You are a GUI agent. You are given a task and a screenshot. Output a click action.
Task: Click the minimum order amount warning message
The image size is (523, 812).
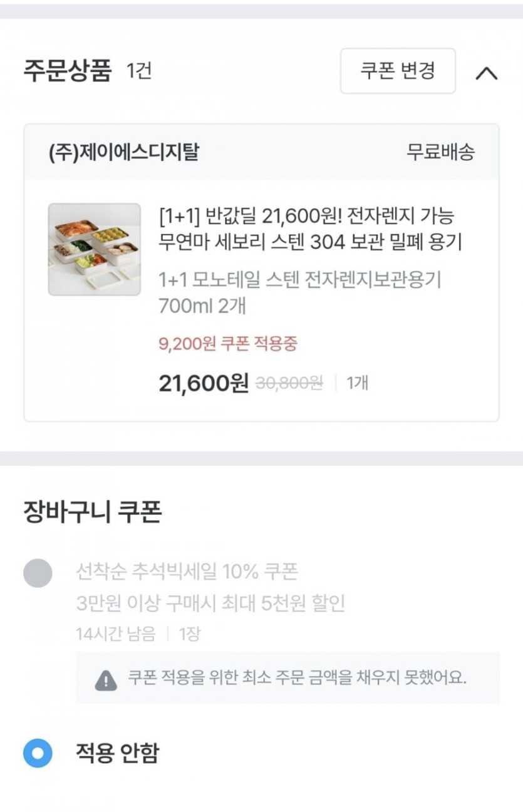297,678
